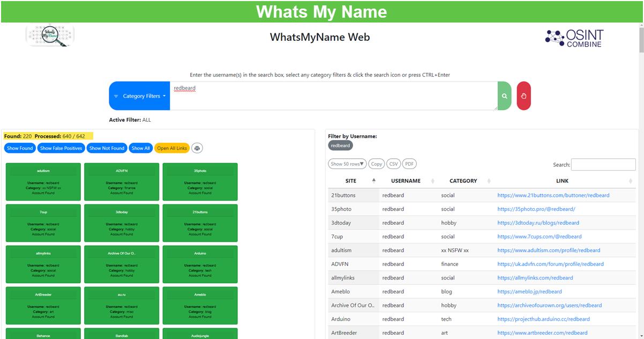
Task: Click the Show All button
Action: (x=141, y=148)
